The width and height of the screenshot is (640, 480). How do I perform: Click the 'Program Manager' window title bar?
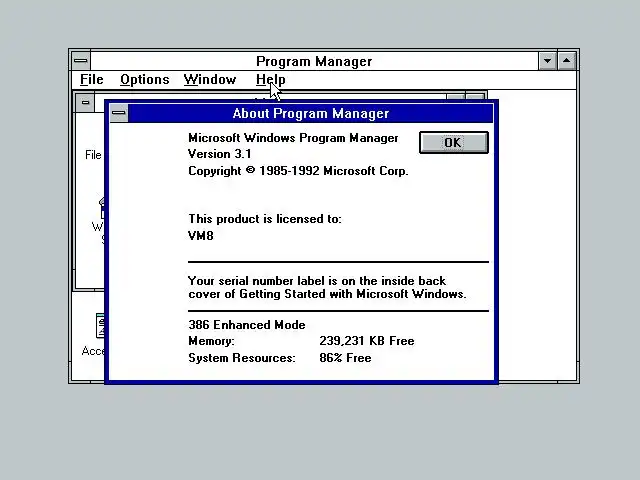(x=314, y=61)
